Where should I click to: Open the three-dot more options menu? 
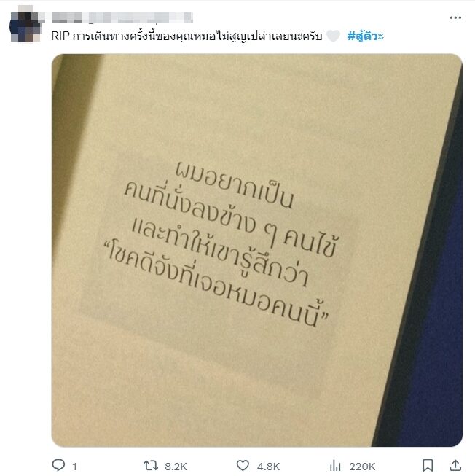(x=455, y=18)
